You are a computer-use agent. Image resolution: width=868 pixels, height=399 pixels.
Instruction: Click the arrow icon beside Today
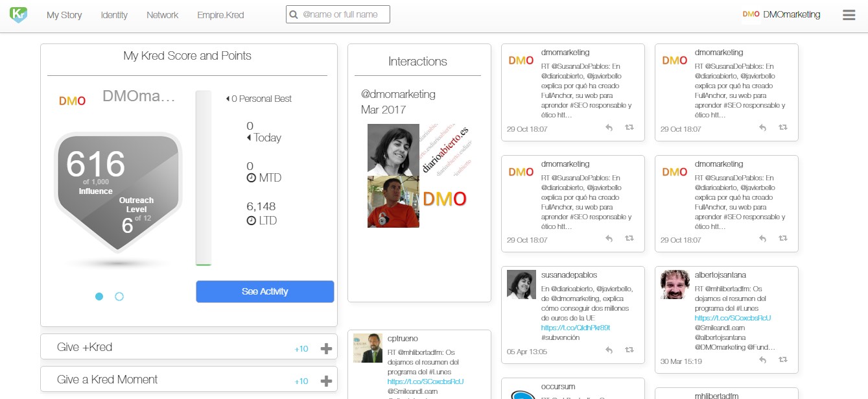pos(249,138)
